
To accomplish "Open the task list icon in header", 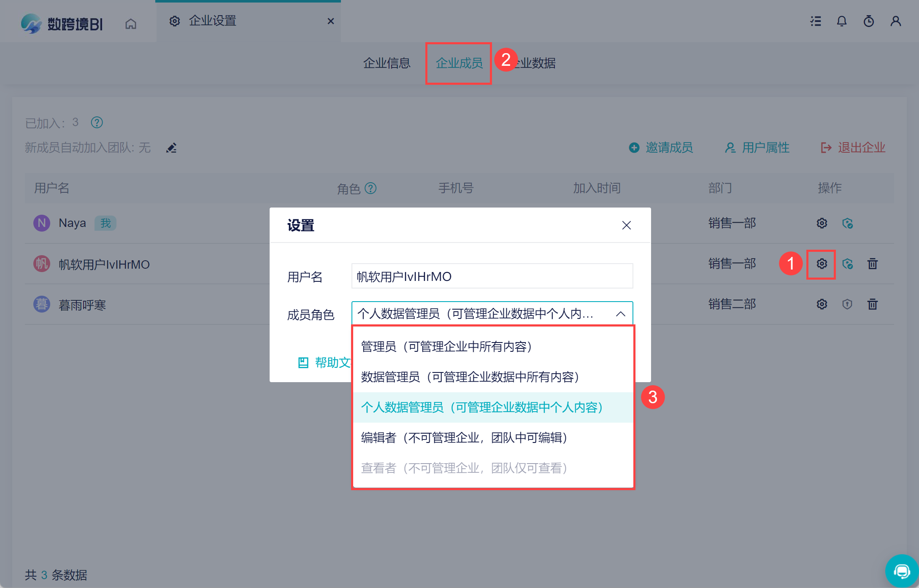I will [816, 21].
